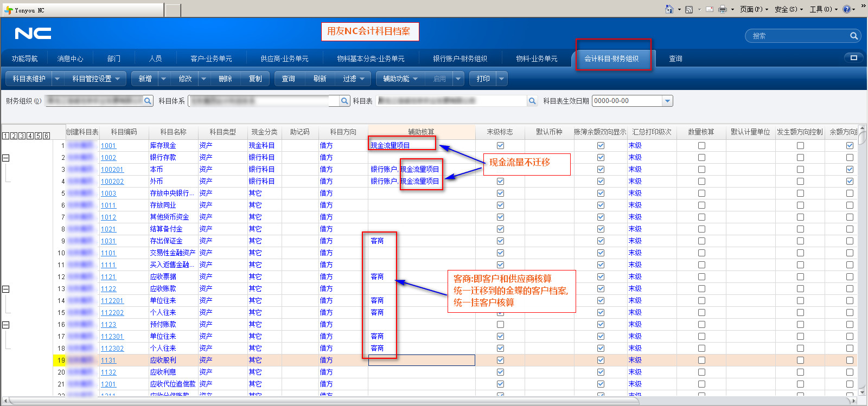Open account code link 1131
The height and width of the screenshot is (406, 868).
point(108,360)
